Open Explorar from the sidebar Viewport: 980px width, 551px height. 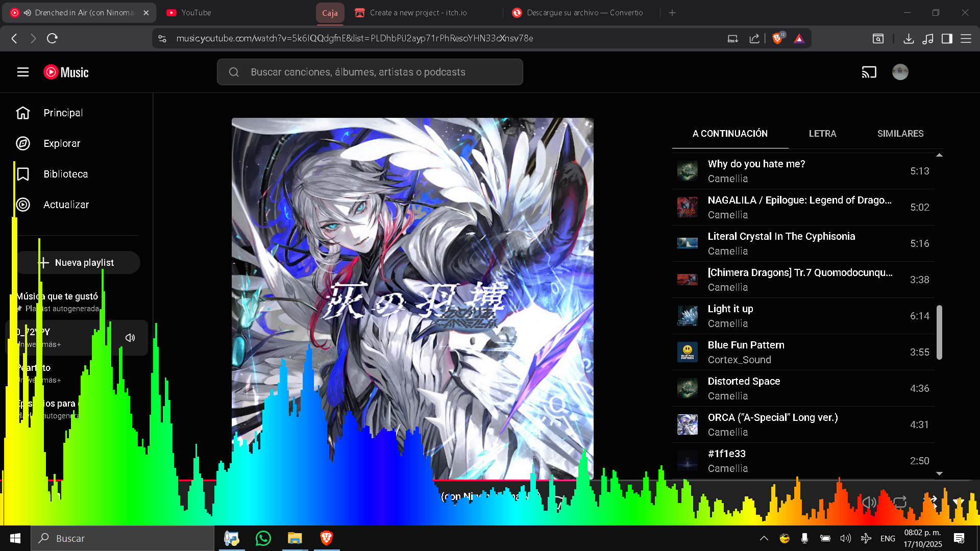[x=62, y=143]
